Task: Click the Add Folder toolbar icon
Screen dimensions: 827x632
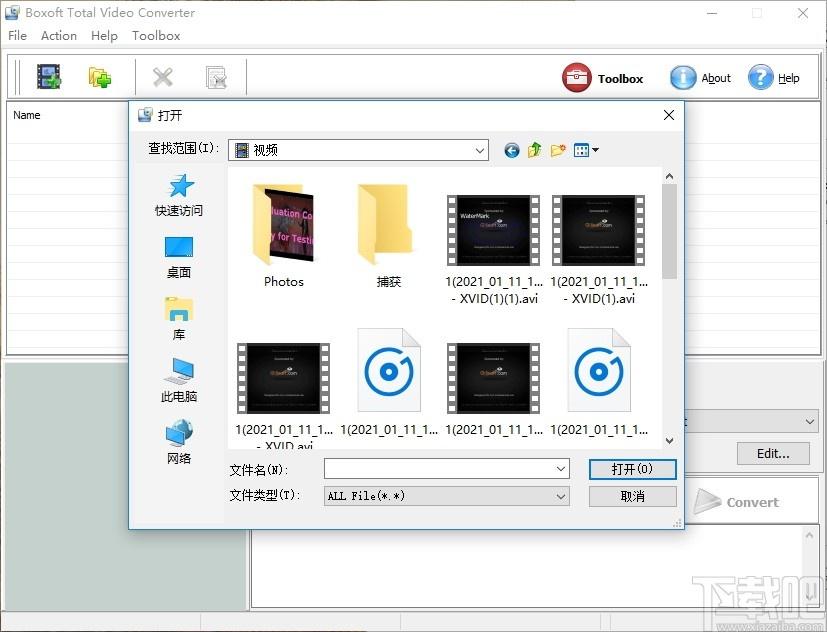Action: click(x=100, y=77)
